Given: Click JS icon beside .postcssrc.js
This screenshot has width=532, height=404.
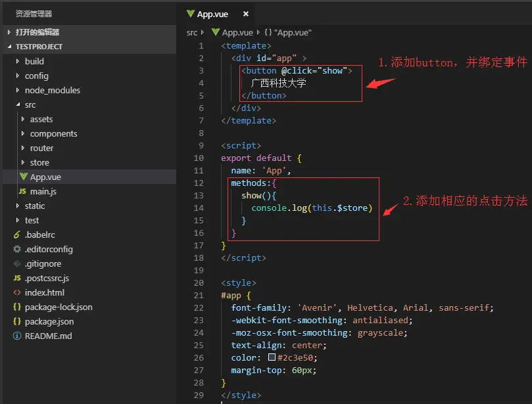Looking at the screenshot, I should (17, 278).
